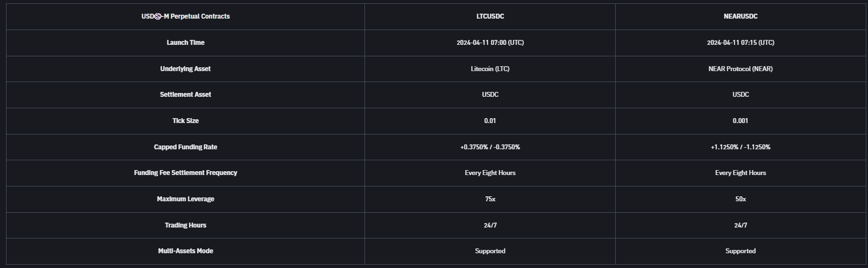Select the NEARUSDC column header
This screenshot has height=268, width=868.
pos(740,16)
